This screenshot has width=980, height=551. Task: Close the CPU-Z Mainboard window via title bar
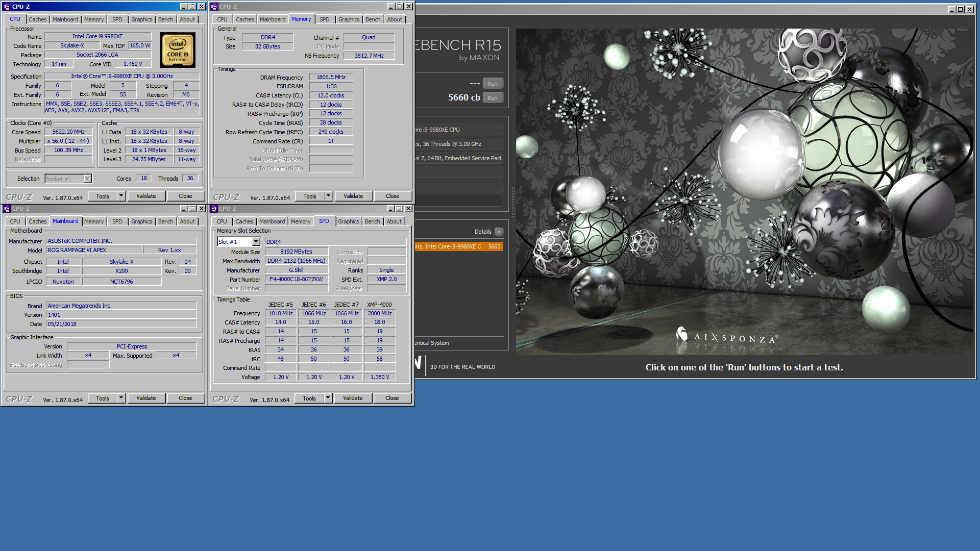click(x=202, y=209)
